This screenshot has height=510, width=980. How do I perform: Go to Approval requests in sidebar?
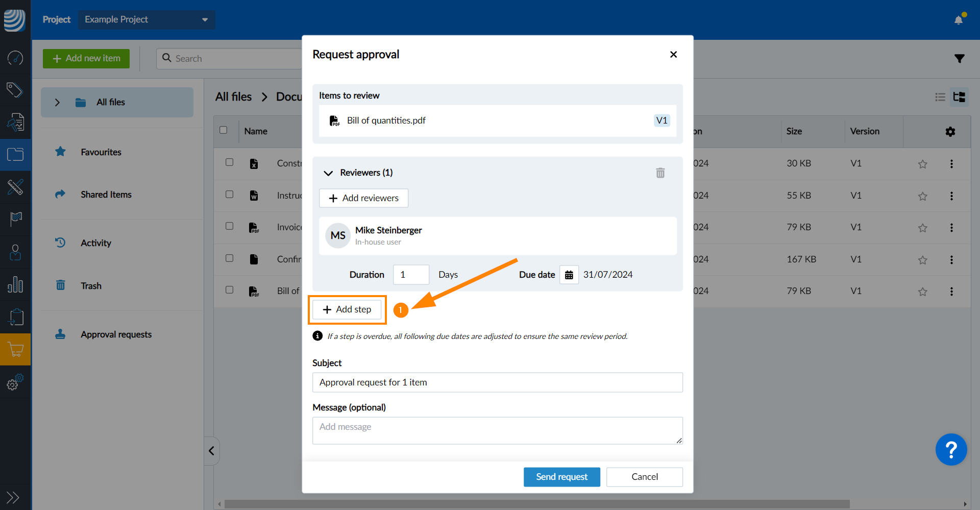pos(116,334)
